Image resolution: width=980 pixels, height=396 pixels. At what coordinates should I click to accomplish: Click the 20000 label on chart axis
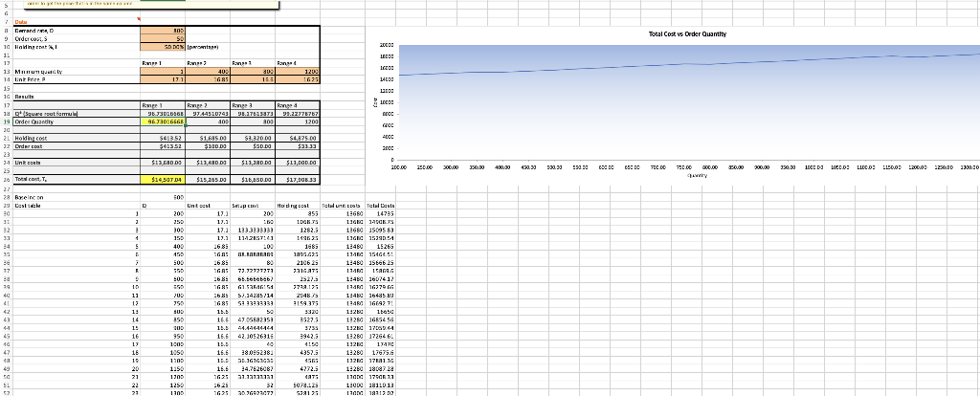point(387,45)
